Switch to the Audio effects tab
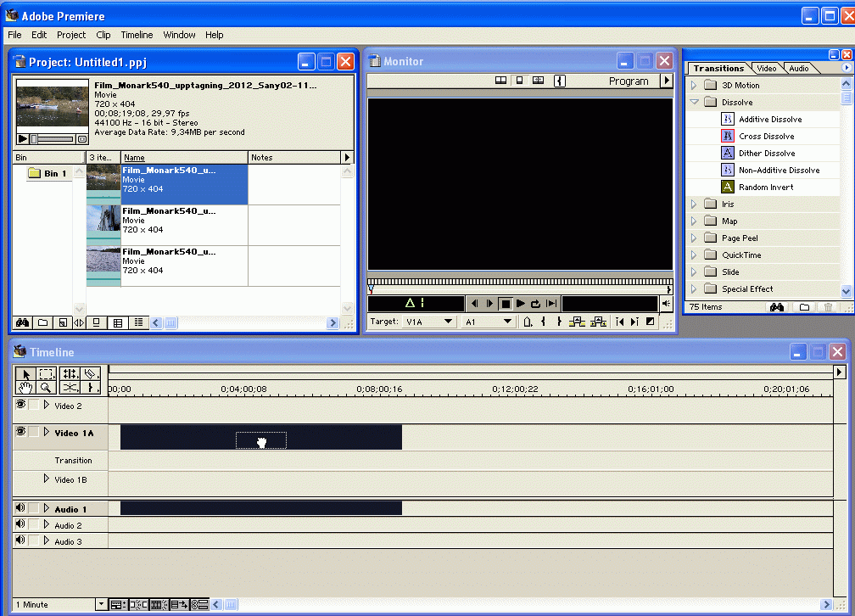The image size is (855, 616). 799,68
